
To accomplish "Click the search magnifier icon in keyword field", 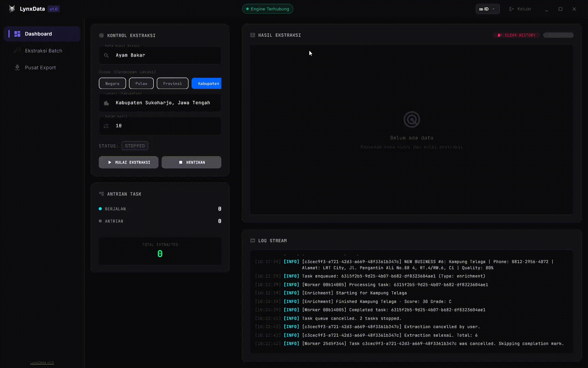I will click(x=106, y=55).
